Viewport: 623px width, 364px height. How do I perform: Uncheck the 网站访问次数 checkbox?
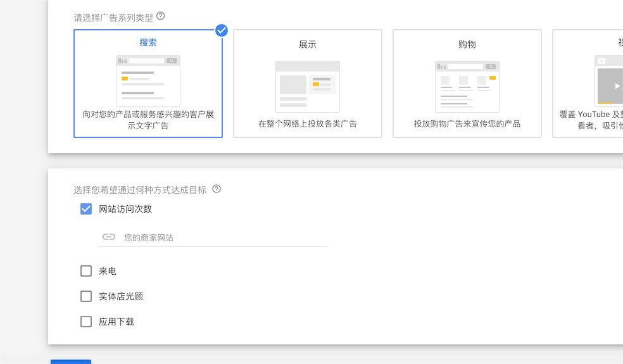[x=86, y=209]
